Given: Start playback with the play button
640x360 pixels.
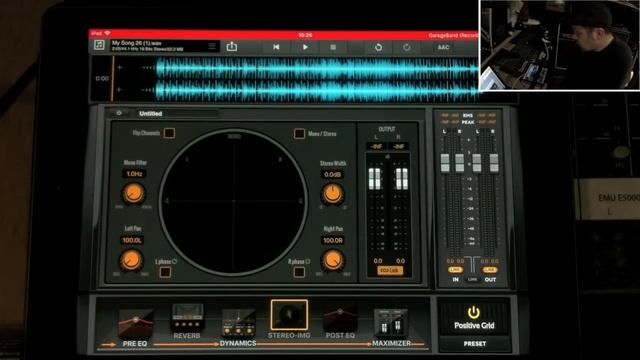Looking at the screenshot, I should point(305,47).
